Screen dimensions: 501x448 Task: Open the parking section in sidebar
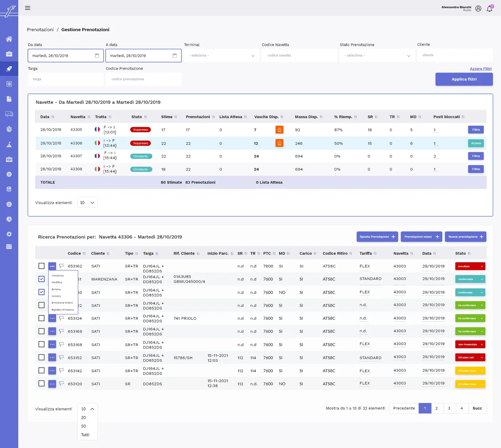click(x=9, y=84)
